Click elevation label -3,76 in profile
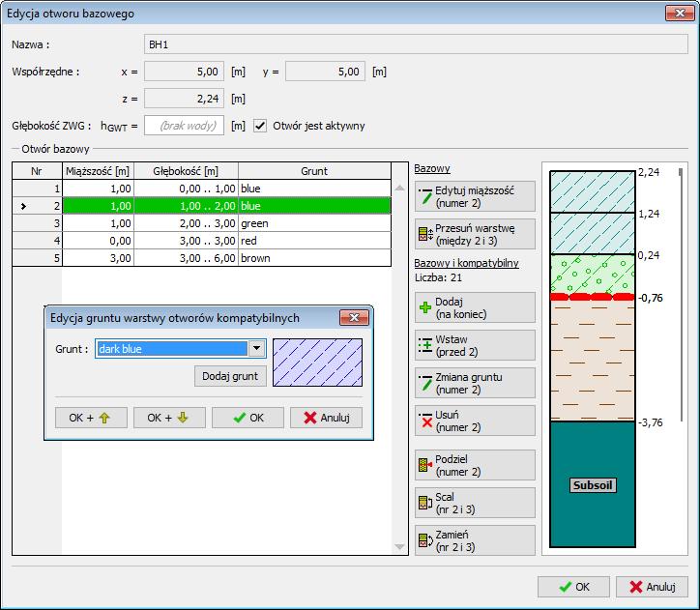This screenshot has height=610, width=700. point(651,422)
